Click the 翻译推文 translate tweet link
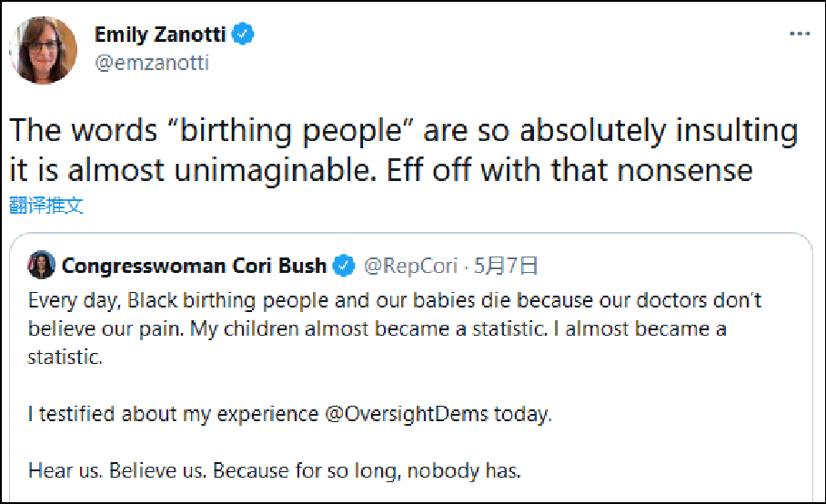 (46, 205)
